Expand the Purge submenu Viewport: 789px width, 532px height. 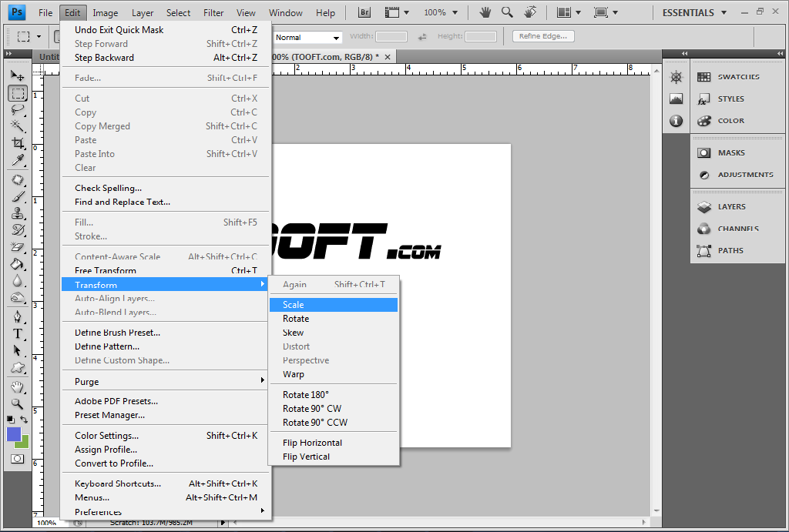click(x=165, y=381)
